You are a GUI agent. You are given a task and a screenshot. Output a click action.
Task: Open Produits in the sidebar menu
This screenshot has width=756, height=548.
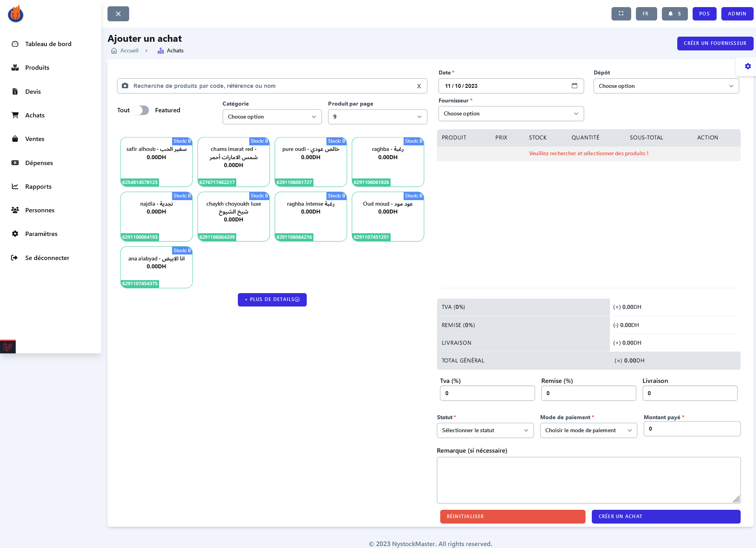pos(37,68)
